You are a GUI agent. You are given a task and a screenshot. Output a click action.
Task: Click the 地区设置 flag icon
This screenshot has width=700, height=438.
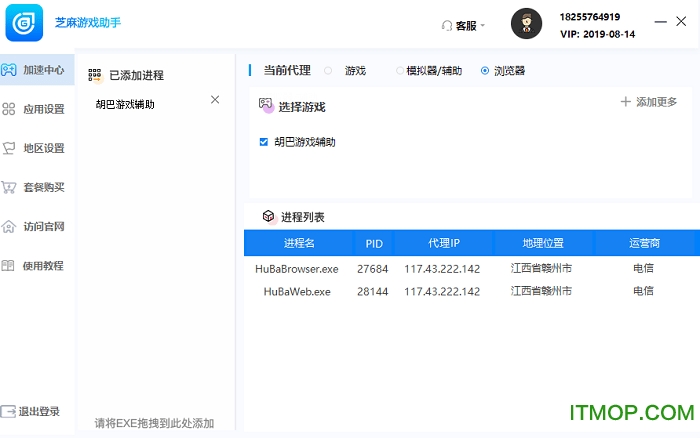click(x=8, y=148)
